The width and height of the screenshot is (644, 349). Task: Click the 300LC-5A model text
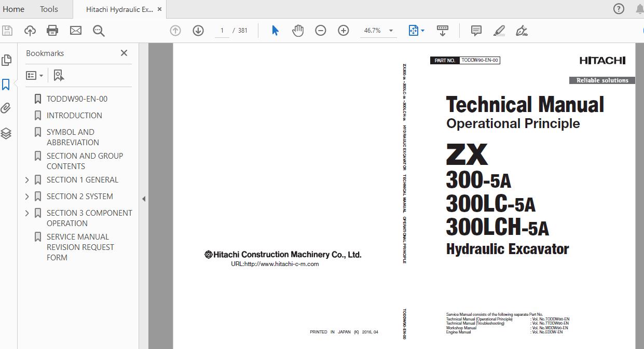tap(490, 204)
